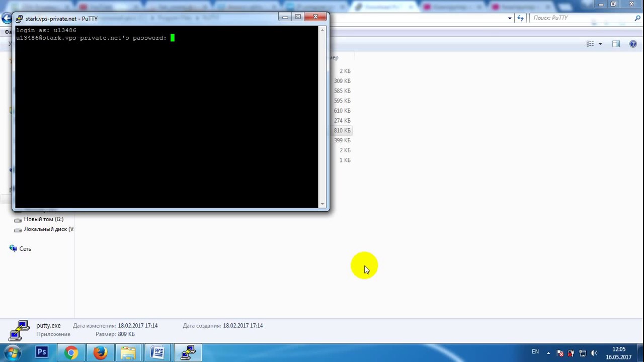Open Firefox from the taskbar

(100, 352)
